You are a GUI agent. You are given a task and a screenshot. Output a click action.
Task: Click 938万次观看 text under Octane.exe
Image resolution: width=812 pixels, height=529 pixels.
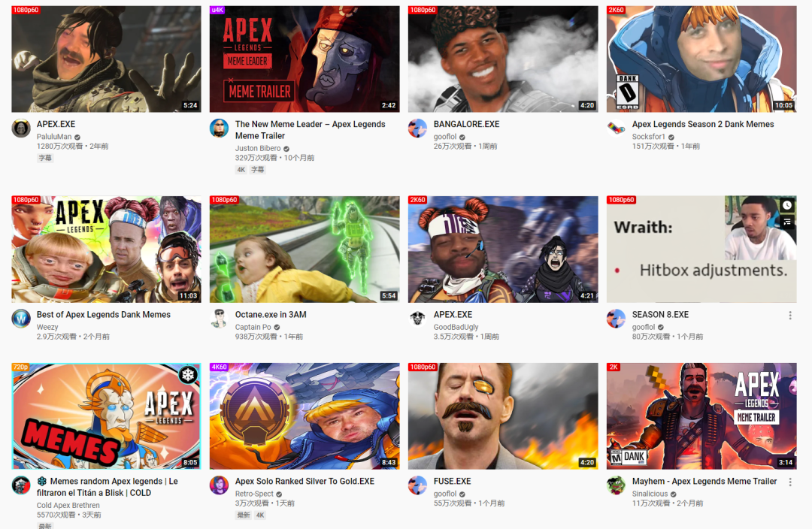[256, 337]
